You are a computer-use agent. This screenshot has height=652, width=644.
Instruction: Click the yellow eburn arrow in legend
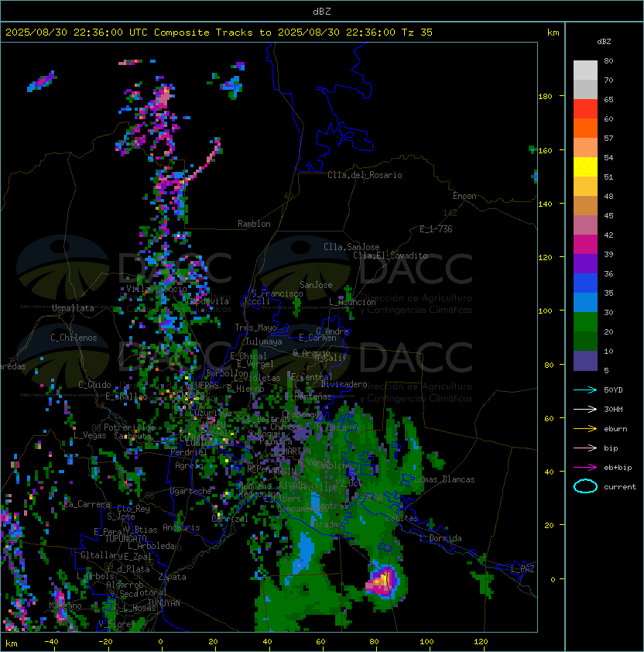pos(585,429)
